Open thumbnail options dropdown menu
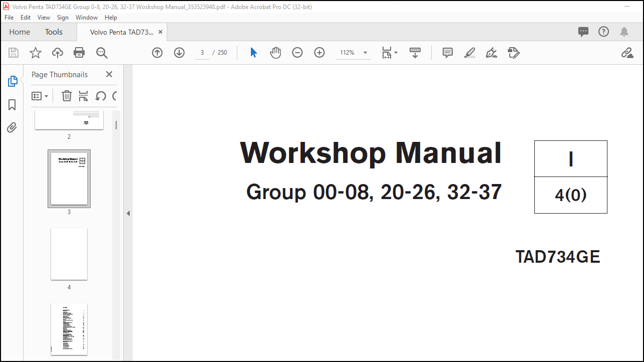The height and width of the screenshot is (362, 644). (x=40, y=96)
